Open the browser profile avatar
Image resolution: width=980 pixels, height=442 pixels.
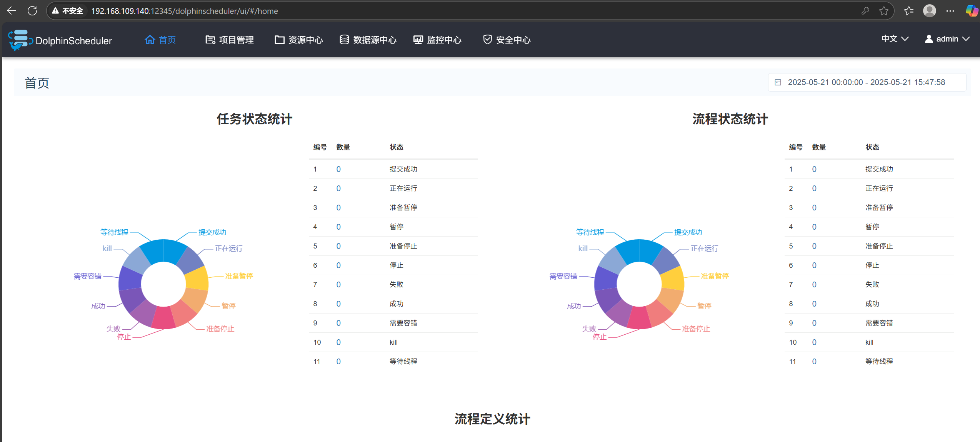(x=929, y=11)
